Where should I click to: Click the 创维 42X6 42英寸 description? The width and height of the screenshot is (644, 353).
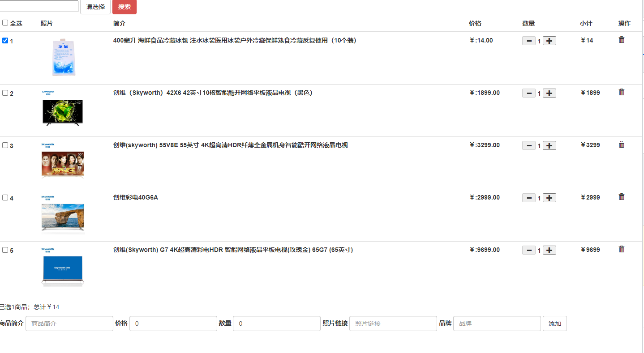(213, 93)
